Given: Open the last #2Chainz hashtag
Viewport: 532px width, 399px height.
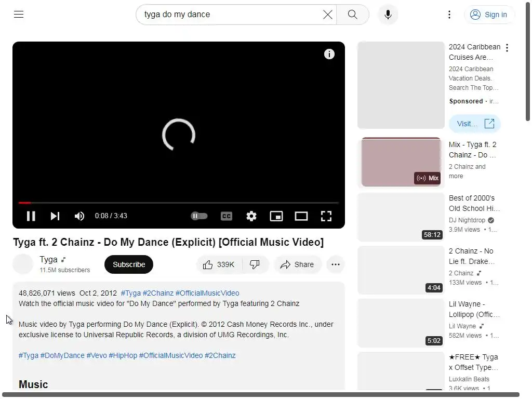Looking at the screenshot, I should [x=220, y=355].
